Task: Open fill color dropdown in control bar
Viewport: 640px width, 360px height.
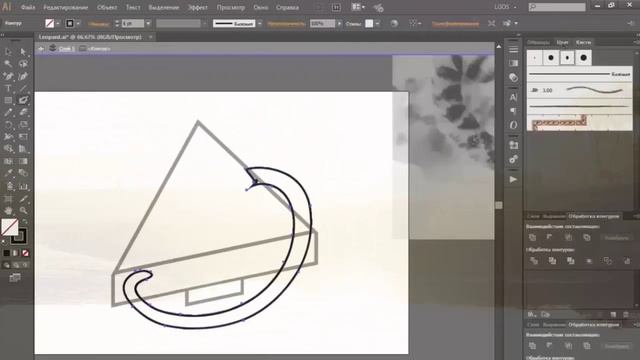Action: click(58, 24)
